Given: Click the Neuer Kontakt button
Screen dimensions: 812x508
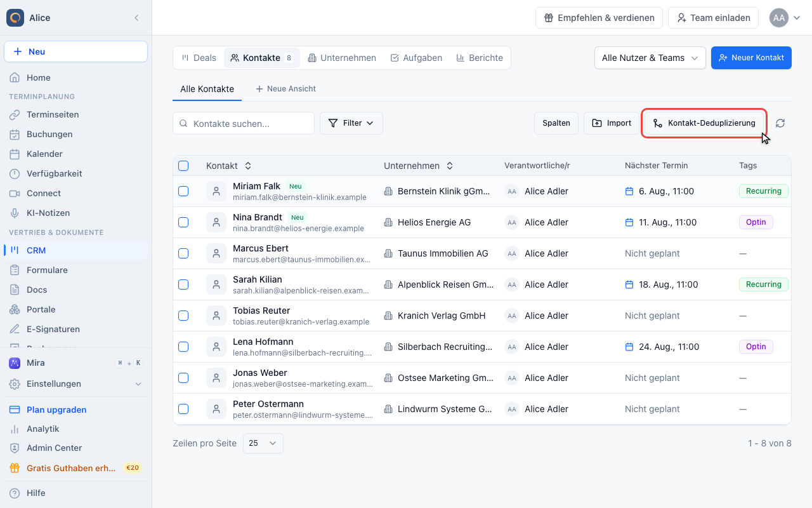Looking at the screenshot, I should pyautogui.click(x=751, y=58).
